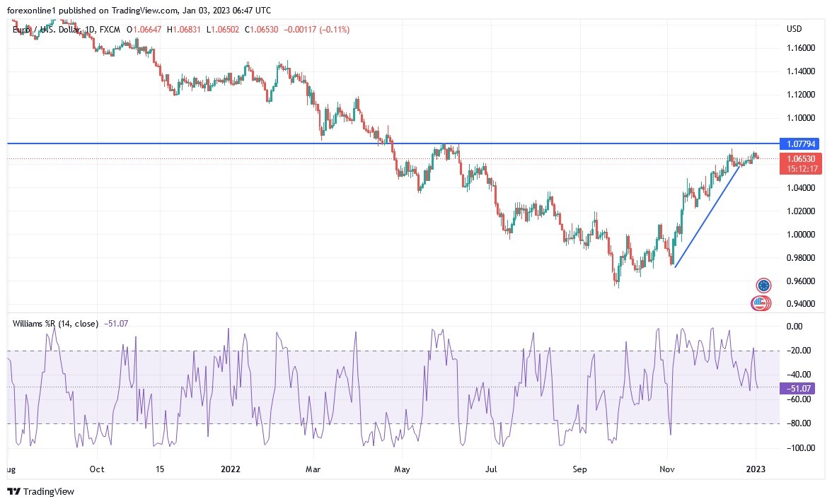Click the -0.11% change value in the legend
Screen dimensions: 832x504
pyautogui.click(x=335, y=29)
